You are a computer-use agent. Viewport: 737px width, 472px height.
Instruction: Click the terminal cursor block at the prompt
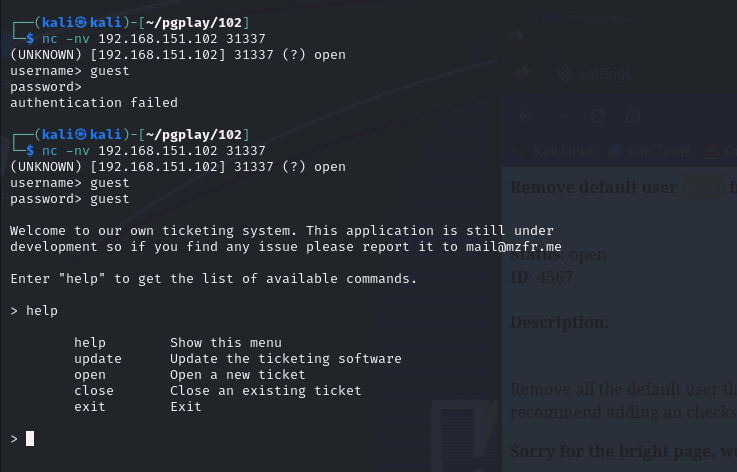[x=30, y=439]
